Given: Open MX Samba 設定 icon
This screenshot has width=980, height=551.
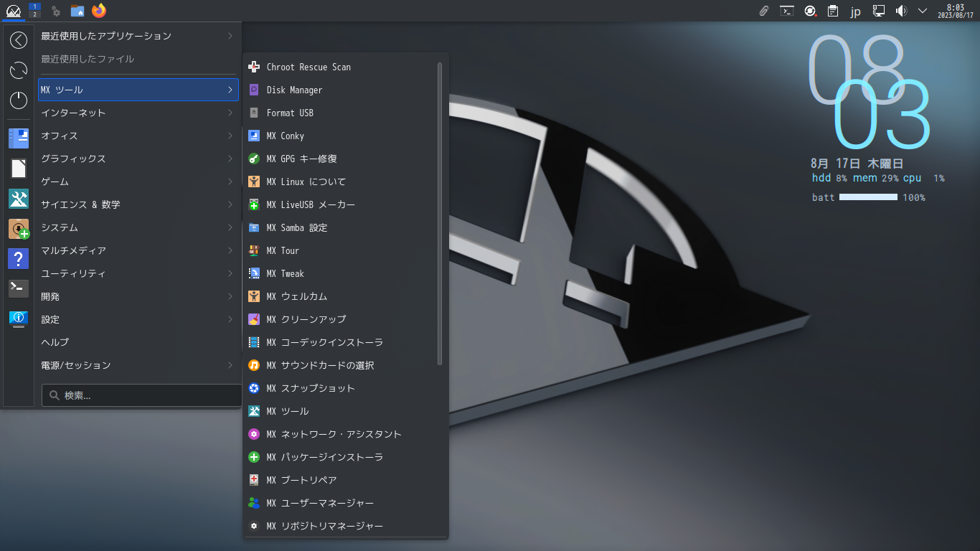Looking at the screenshot, I should (x=253, y=227).
